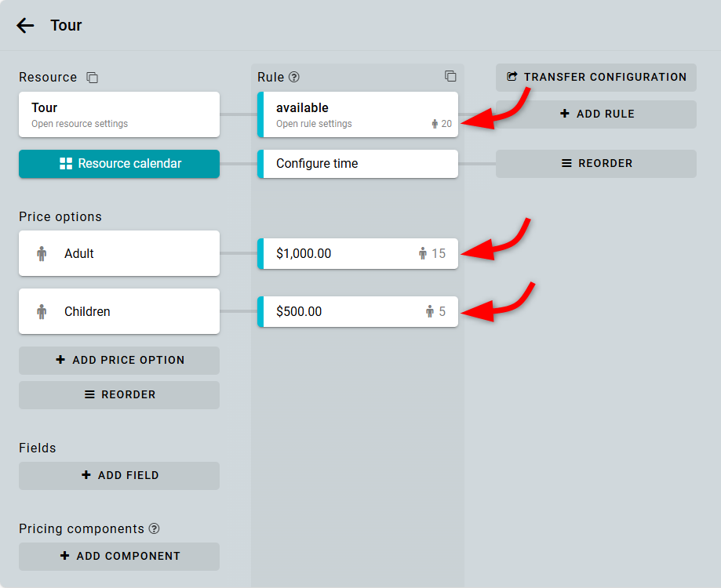Copy the Resource section with the copy icon
This screenshot has height=588, width=721.
93,78
